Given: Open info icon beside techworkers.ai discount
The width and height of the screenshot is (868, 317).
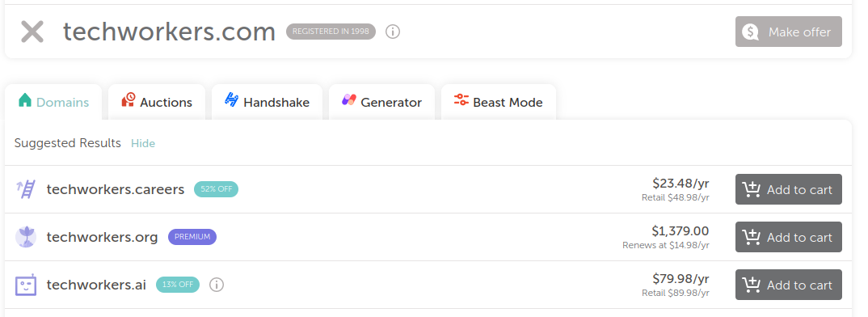Looking at the screenshot, I should 217,285.
